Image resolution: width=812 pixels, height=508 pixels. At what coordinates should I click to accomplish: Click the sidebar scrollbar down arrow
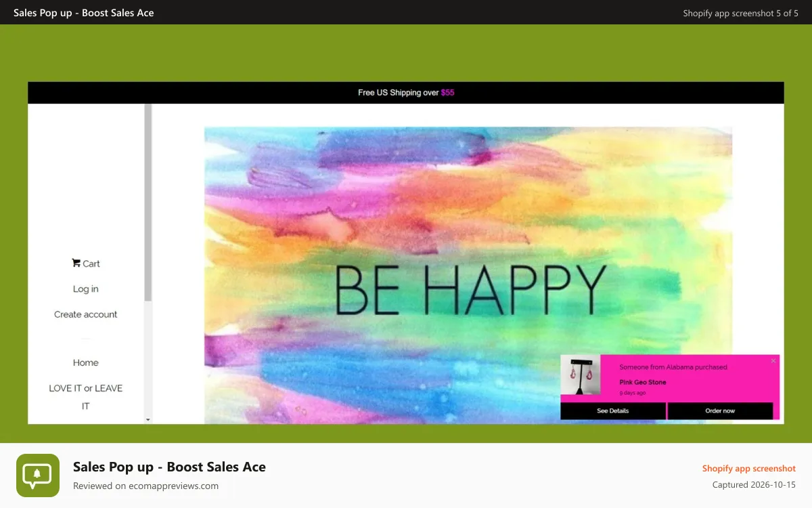click(x=148, y=420)
